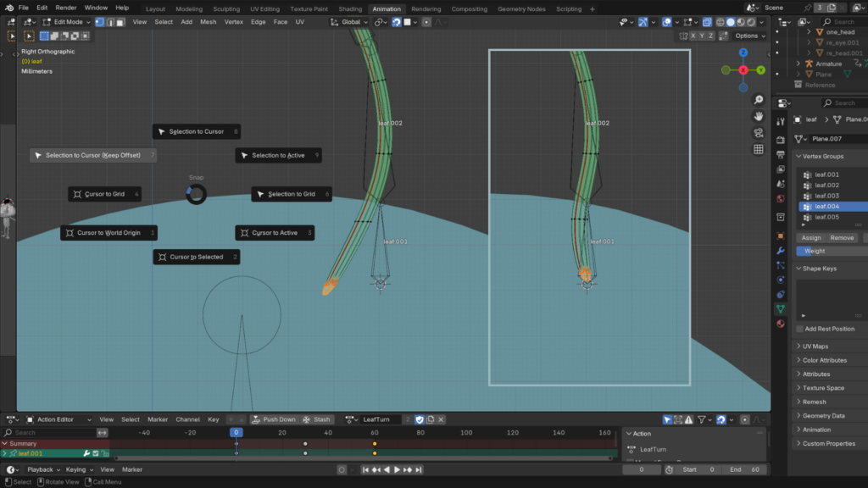Switch to edge select mode
The width and height of the screenshot is (868, 488).
click(x=110, y=22)
